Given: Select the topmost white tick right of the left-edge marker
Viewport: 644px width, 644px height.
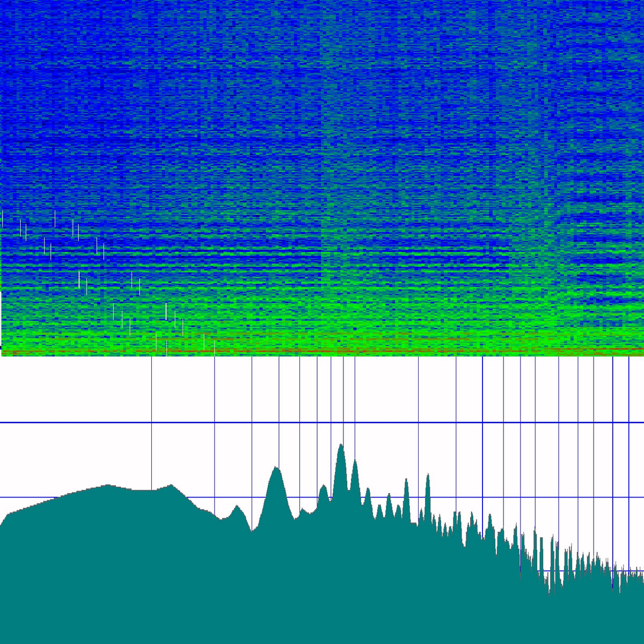Looking at the screenshot, I should [x=55, y=218].
